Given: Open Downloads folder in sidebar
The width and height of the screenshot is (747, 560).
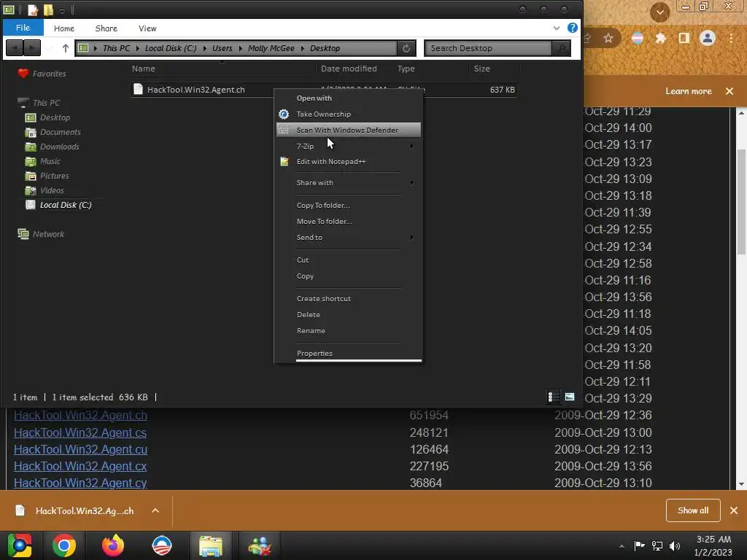Looking at the screenshot, I should pyautogui.click(x=60, y=147).
